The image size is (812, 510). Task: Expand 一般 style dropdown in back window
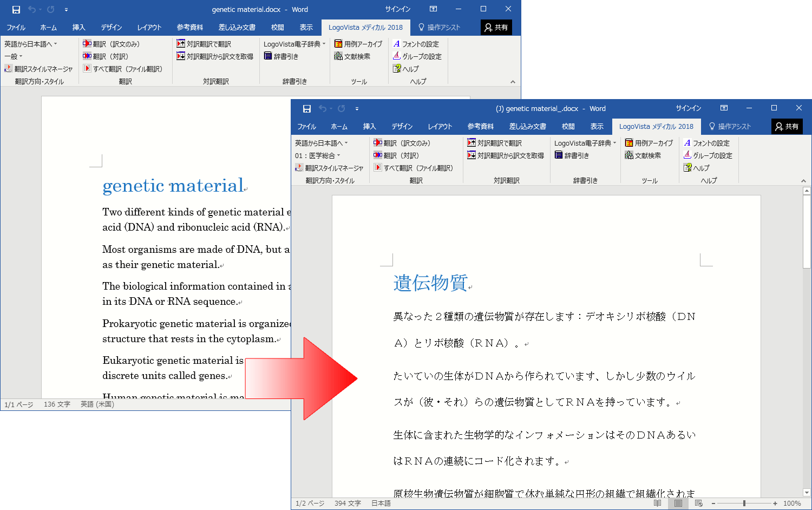click(14, 56)
